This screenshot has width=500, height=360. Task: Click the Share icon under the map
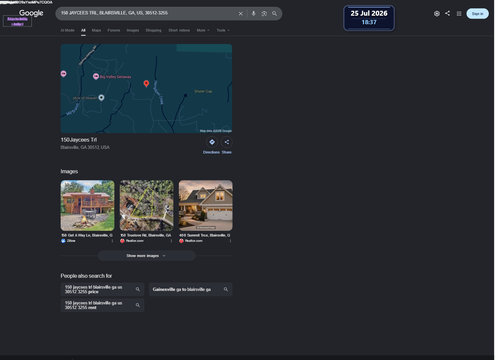[x=227, y=142]
